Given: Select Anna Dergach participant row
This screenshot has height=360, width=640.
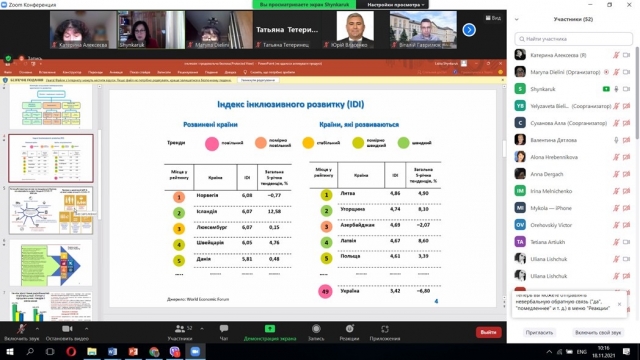Looking at the screenshot, I should [x=573, y=174].
